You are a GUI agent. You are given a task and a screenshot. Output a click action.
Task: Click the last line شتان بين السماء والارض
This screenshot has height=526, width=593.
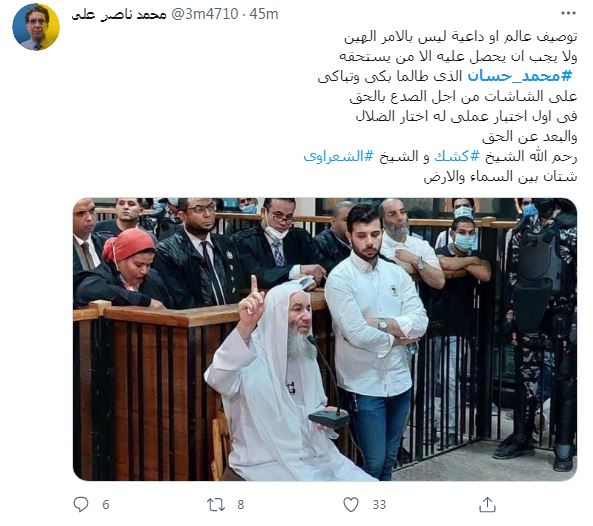[500, 177]
